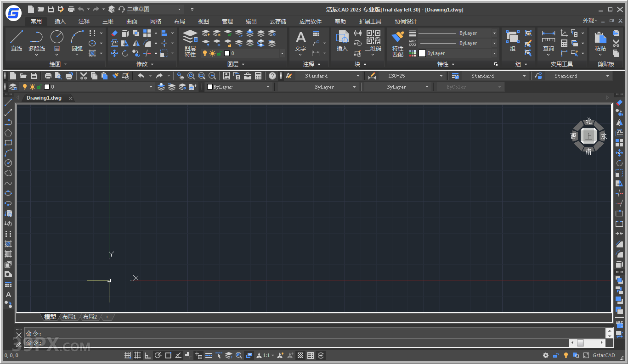Click the eraser icon in 修改 panel
The height and width of the screenshot is (364, 628).
click(114, 33)
